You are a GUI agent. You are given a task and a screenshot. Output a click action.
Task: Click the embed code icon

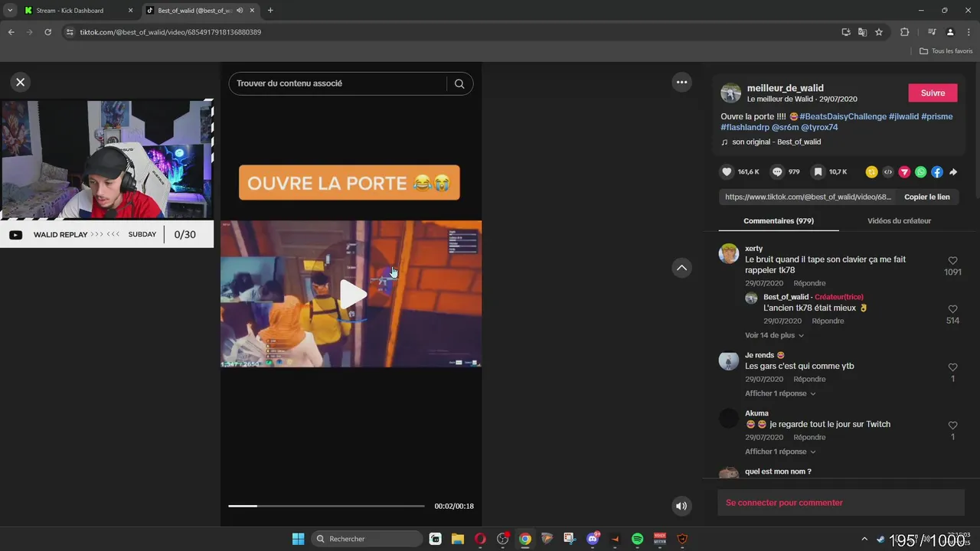[888, 172]
